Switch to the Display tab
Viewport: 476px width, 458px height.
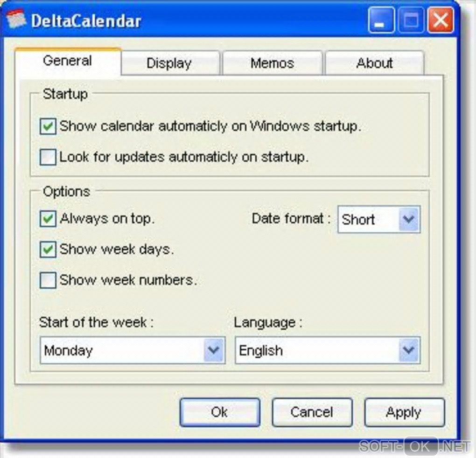click(169, 63)
